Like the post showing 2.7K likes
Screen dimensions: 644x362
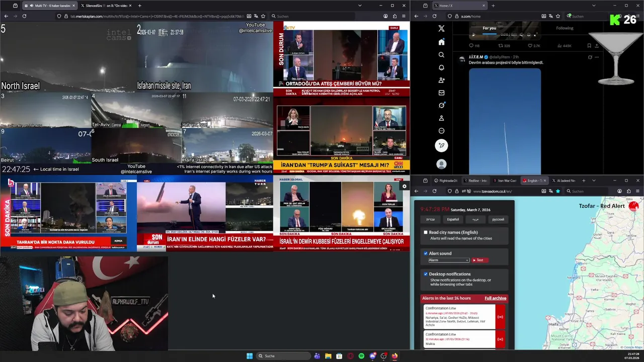click(x=533, y=46)
